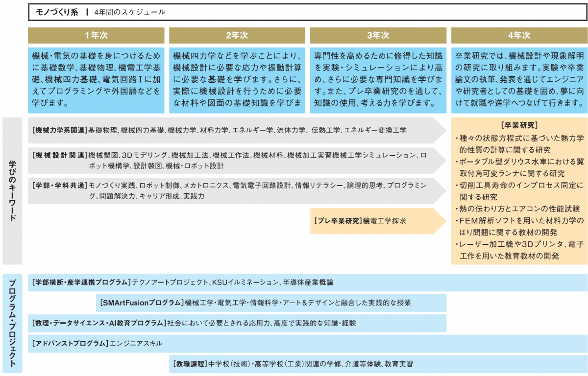Click the blue description block under 2年次
The height and width of the screenshot is (376, 588).
tap(237, 80)
